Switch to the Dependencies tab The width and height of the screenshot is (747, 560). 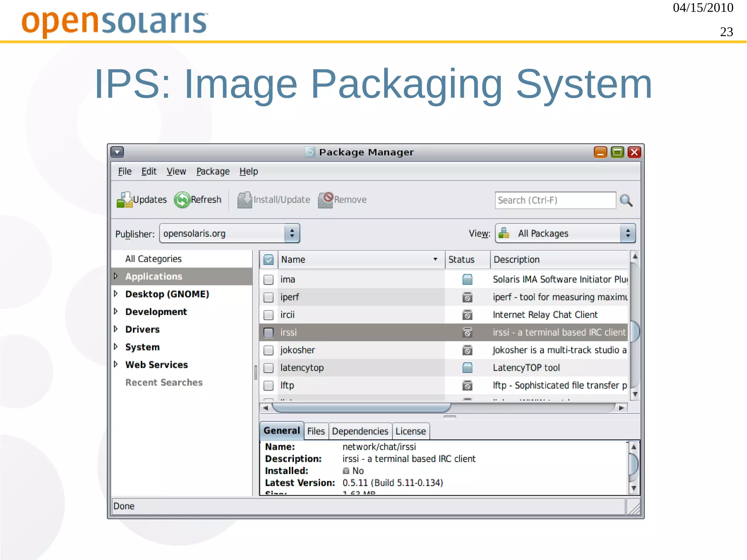(x=360, y=431)
